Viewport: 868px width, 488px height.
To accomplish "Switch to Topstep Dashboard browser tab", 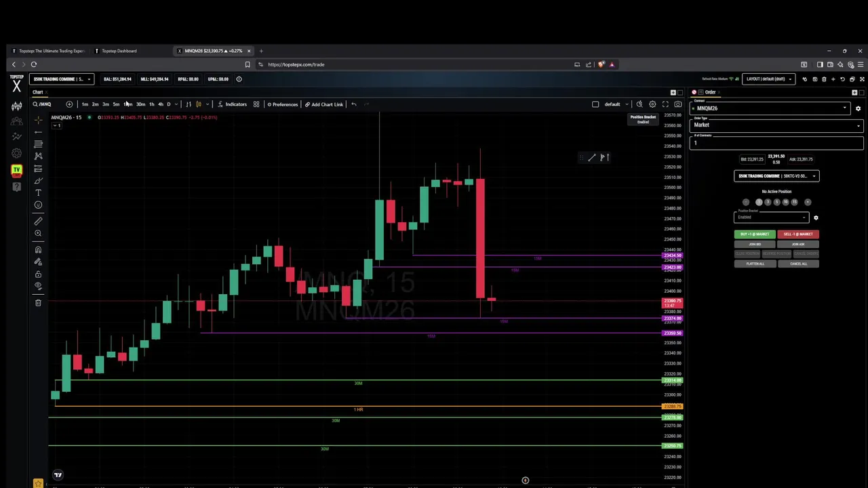I will click(119, 51).
